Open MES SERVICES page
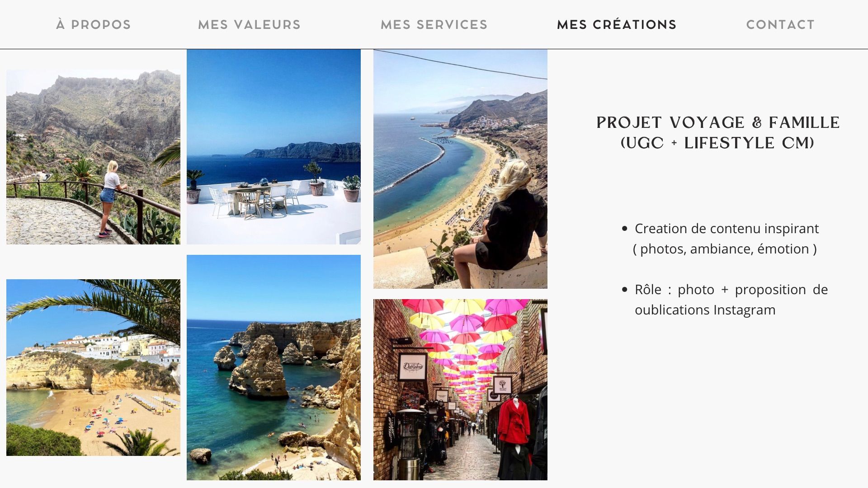The image size is (868, 488). 434,25
